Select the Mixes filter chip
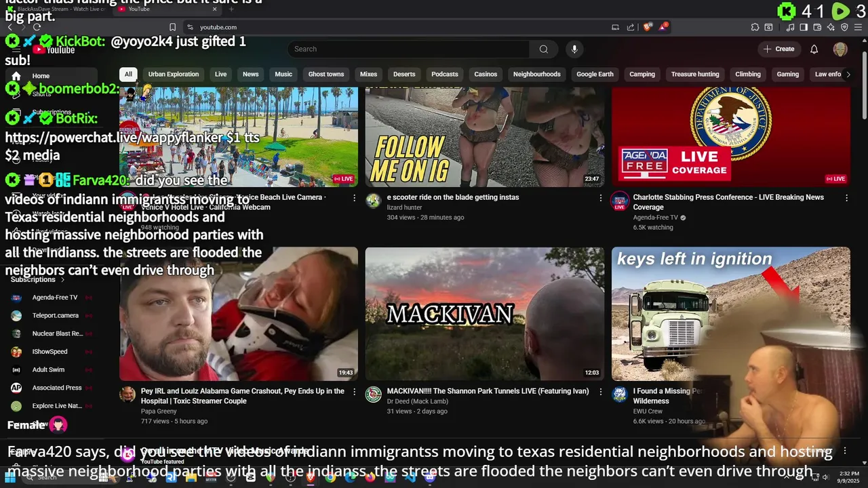868x488 pixels. pos(368,74)
